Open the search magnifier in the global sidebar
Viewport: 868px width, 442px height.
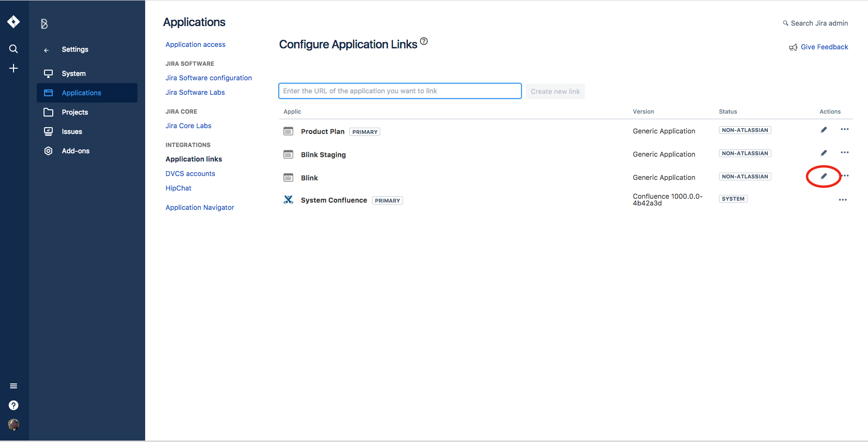click(14, 49)
